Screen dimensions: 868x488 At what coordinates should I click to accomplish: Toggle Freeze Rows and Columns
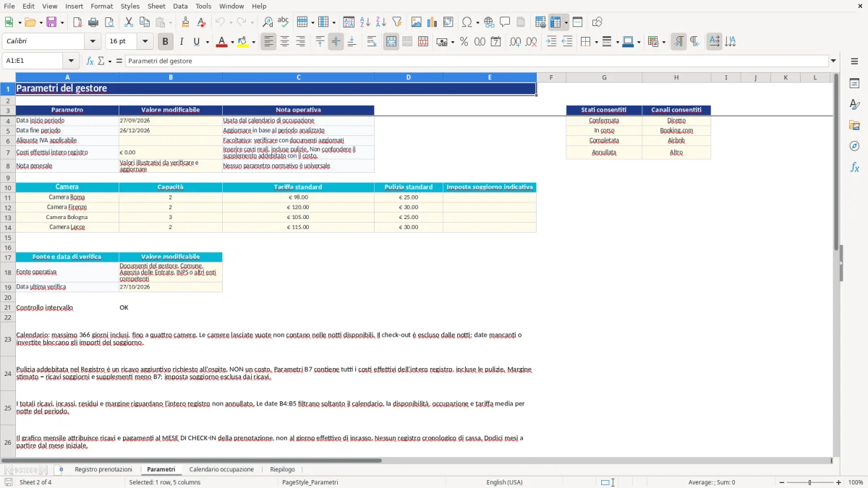click(x=556, y=22)
